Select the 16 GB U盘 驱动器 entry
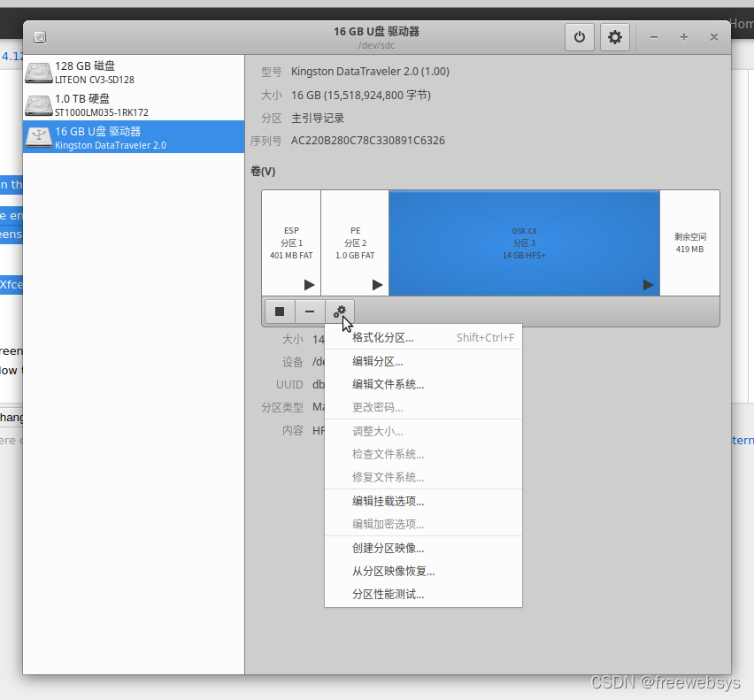Image resolution: width=754 pixels, height=700 pixels. pos(133,137)
